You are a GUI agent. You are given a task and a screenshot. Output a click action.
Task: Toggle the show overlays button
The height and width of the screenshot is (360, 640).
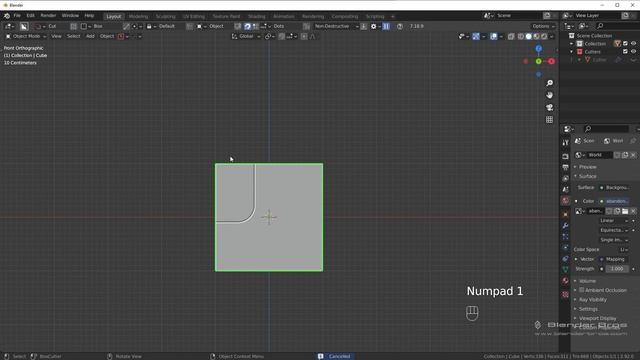[x=493, y=36]
